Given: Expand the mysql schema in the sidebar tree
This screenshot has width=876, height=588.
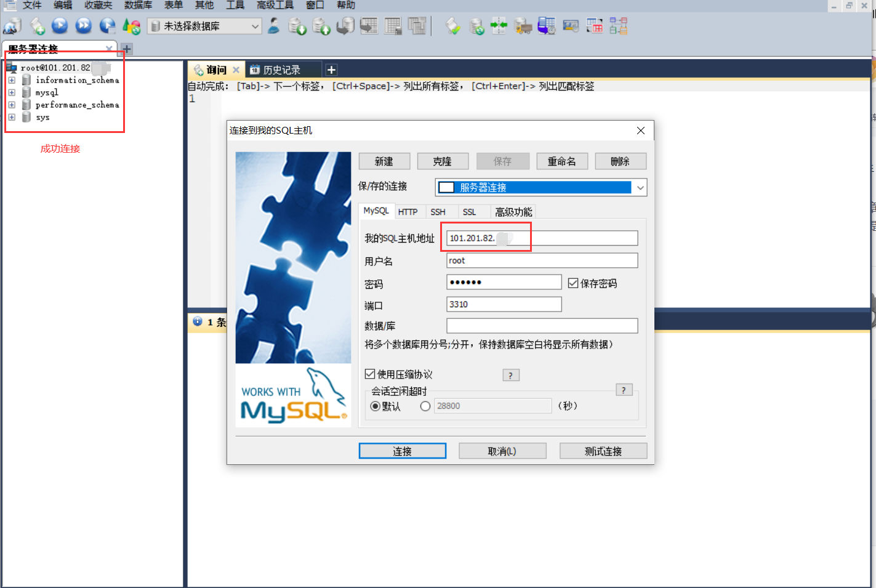Looking at the screenshot, I should (x=12, y=92).
